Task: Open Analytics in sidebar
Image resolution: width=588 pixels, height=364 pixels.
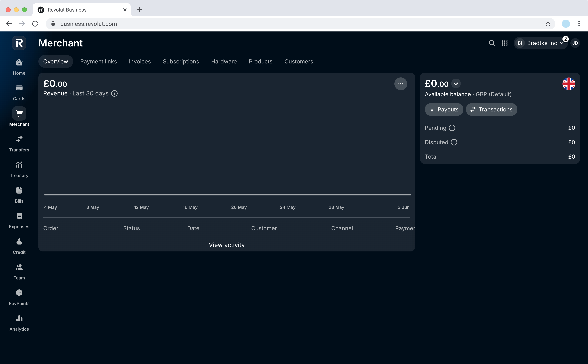Action: (x=19, y=323)
